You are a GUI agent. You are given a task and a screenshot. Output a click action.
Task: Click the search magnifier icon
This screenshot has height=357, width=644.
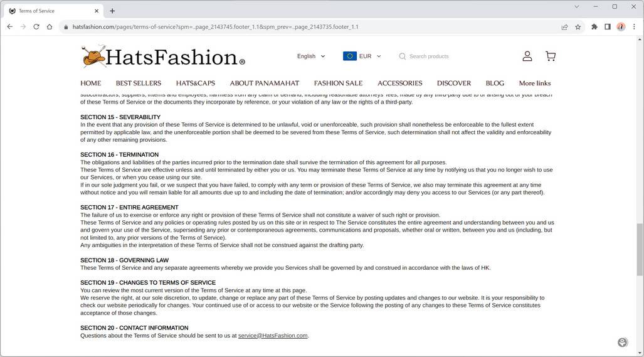pyautogui.click(x=402, y=56)
